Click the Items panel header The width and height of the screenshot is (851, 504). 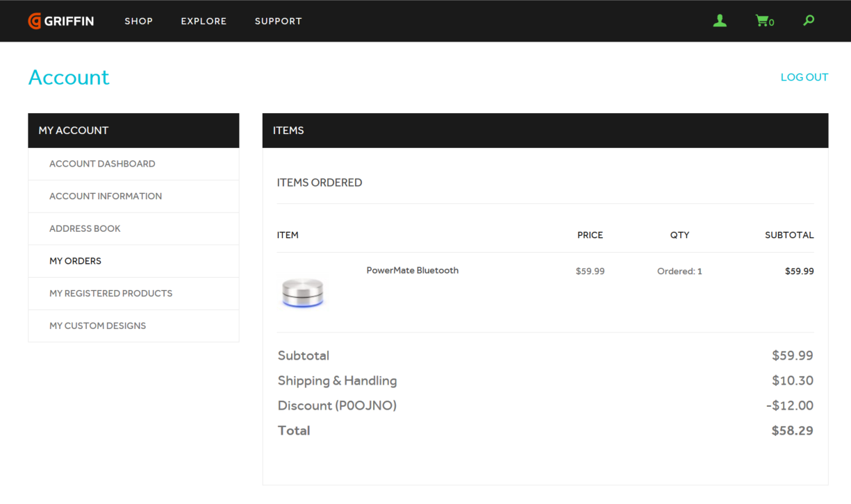pos(545,131)
